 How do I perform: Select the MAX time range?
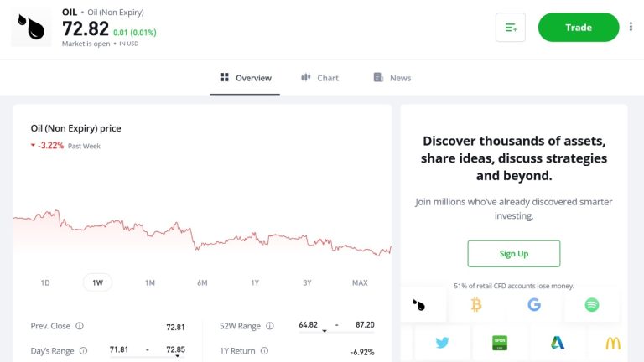360,282
